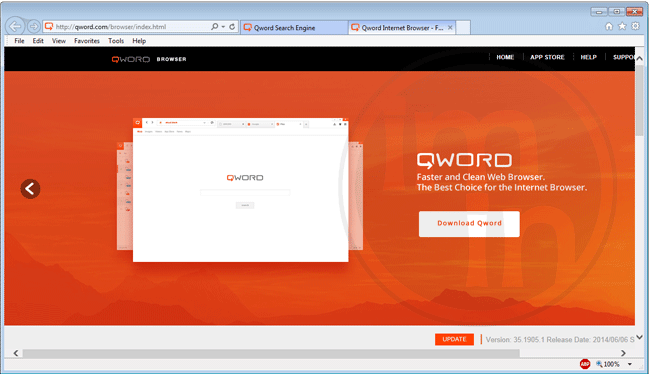Open the View menu

[x=59, y=41]
